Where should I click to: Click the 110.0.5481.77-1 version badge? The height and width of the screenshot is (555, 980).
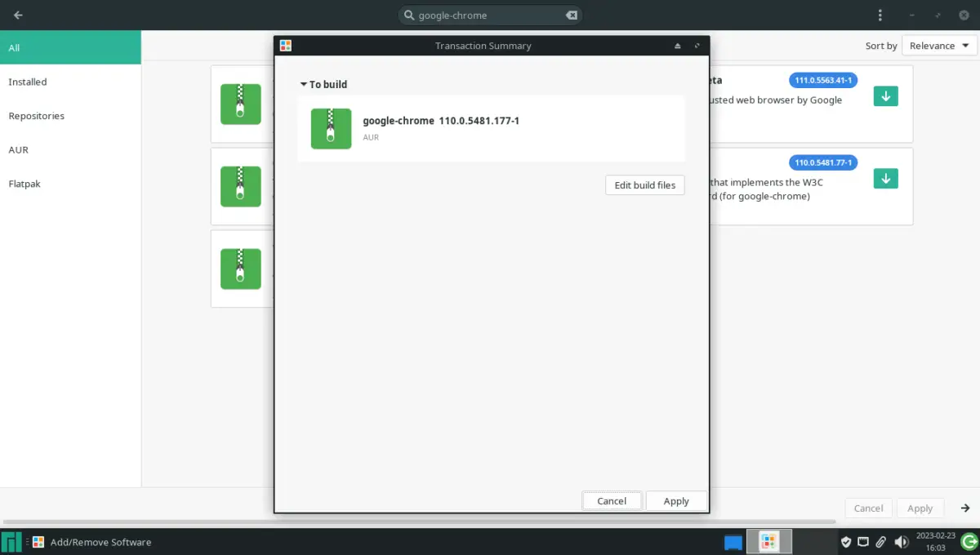click(823, 162)
